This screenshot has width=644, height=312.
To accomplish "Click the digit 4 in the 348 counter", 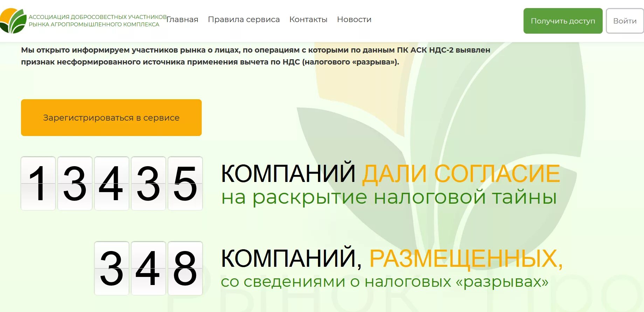I will (148, 268).
